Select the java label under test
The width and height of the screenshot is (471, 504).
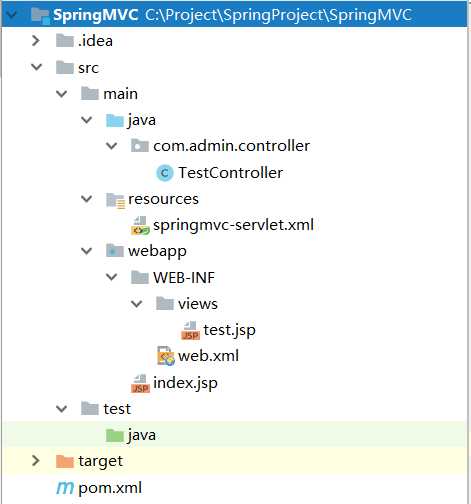tap(142, 436)
